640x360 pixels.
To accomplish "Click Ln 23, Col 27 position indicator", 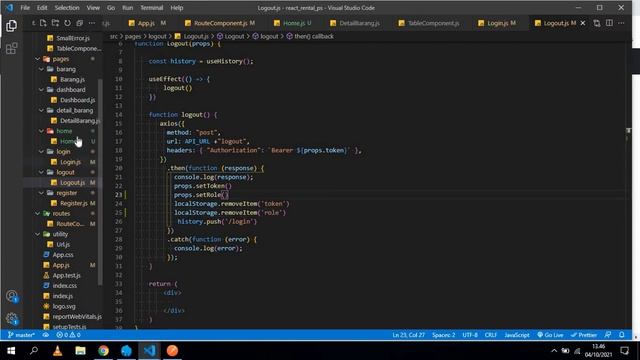I will [409, 335].
